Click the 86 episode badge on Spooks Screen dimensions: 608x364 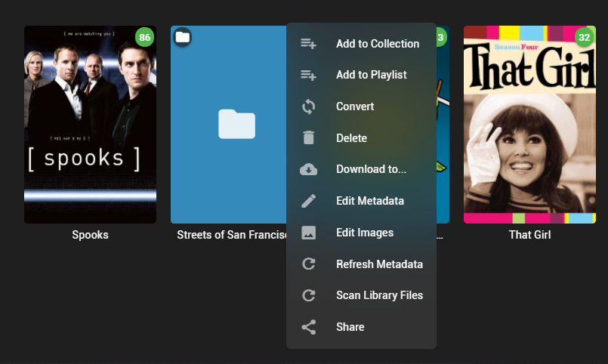pos(144,37)
